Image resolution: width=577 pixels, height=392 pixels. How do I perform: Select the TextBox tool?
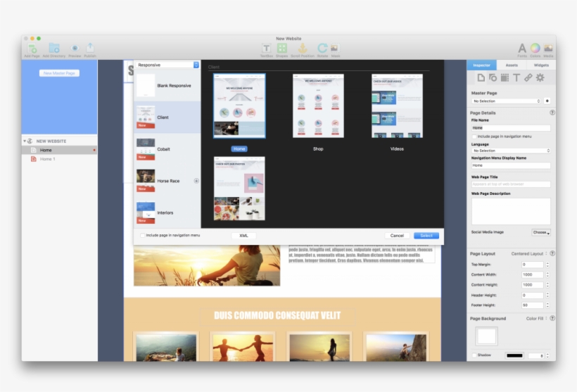tap(267, 49)
